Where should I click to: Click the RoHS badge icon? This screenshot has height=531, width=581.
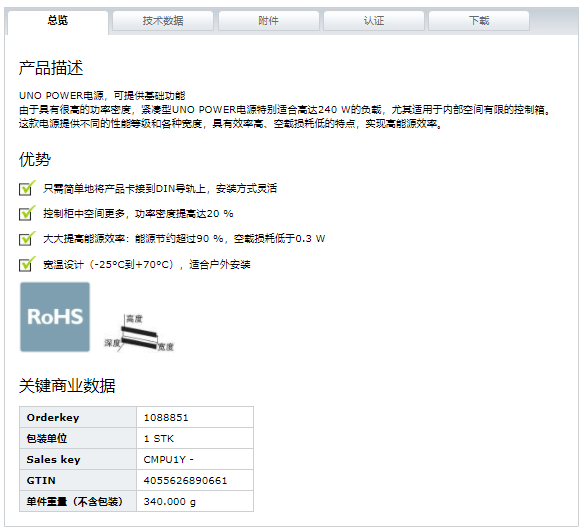55,317
